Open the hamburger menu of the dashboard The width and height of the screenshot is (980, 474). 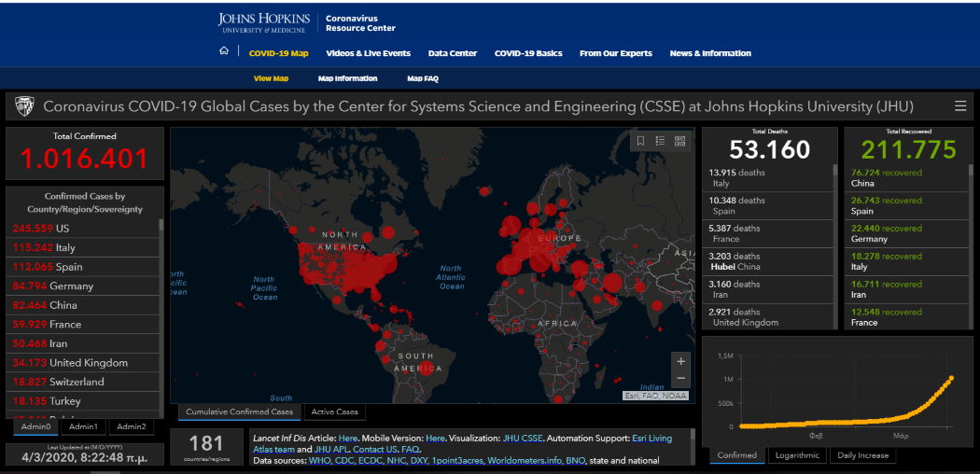pos(960,106)
